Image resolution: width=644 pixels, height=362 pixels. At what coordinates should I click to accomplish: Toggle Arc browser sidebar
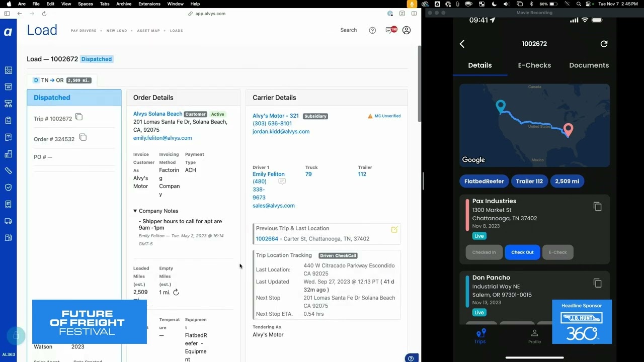click(x=7, y=14)
